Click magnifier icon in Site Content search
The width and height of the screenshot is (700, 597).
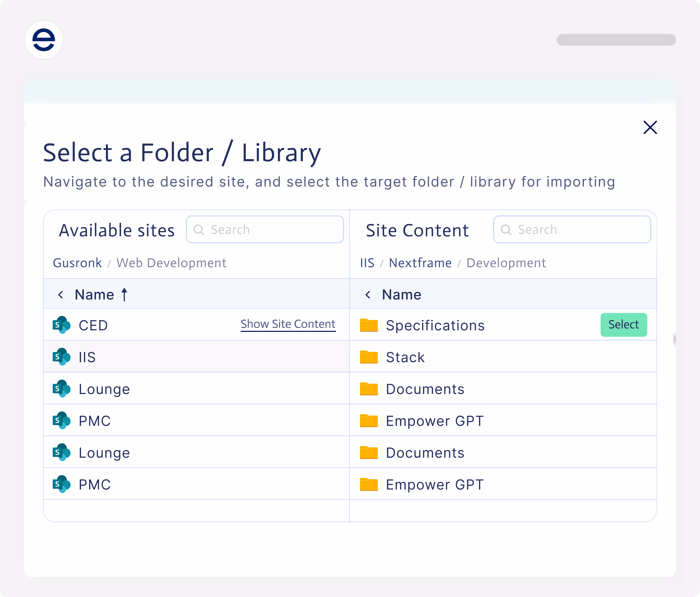point(506,230)
